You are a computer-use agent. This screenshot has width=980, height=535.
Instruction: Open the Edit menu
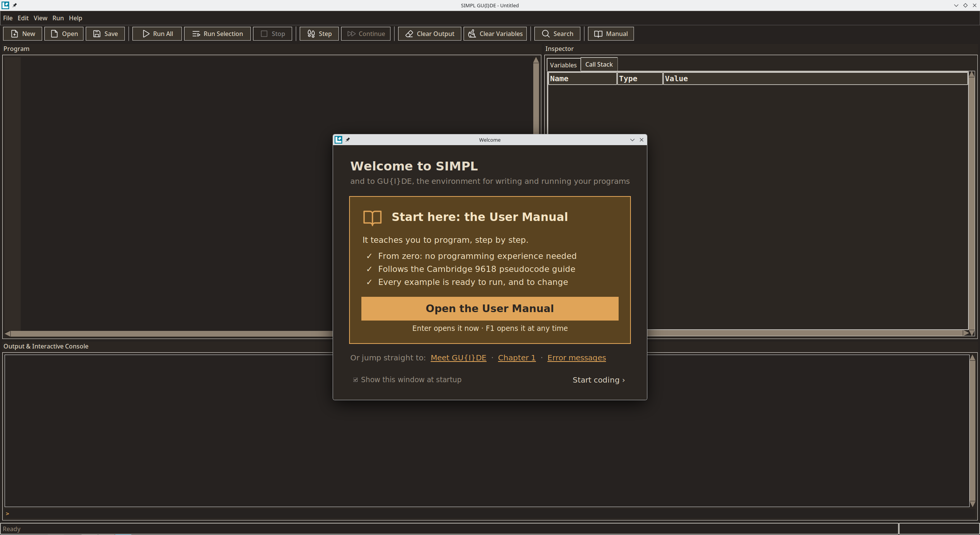point(23,18)
